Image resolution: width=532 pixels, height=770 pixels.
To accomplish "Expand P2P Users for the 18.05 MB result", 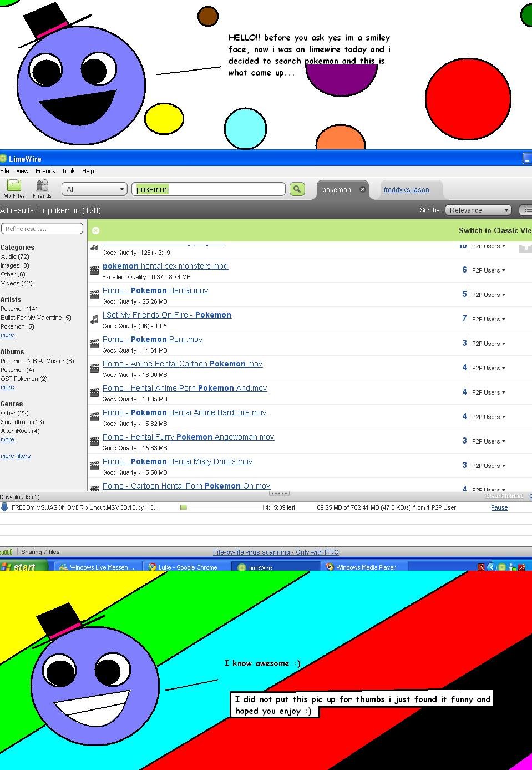I will coord(488,392).
